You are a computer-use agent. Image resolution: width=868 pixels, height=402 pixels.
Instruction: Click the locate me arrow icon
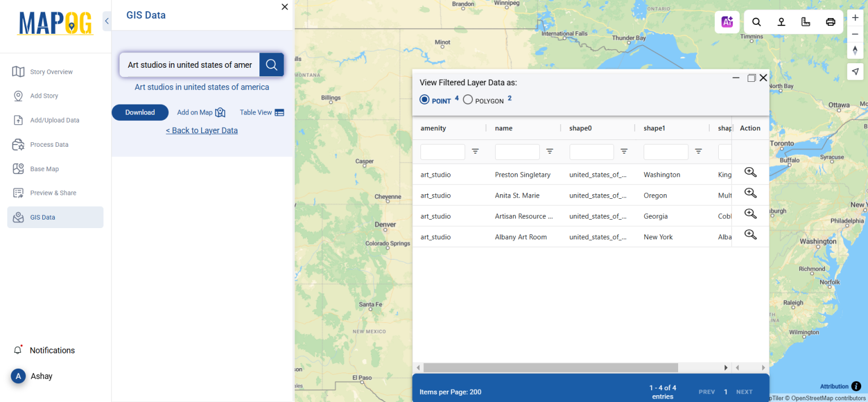tap(855, 71)
